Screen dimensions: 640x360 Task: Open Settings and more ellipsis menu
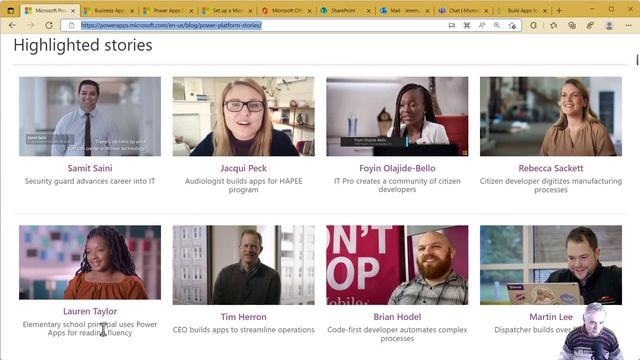(x=628, y=25)
